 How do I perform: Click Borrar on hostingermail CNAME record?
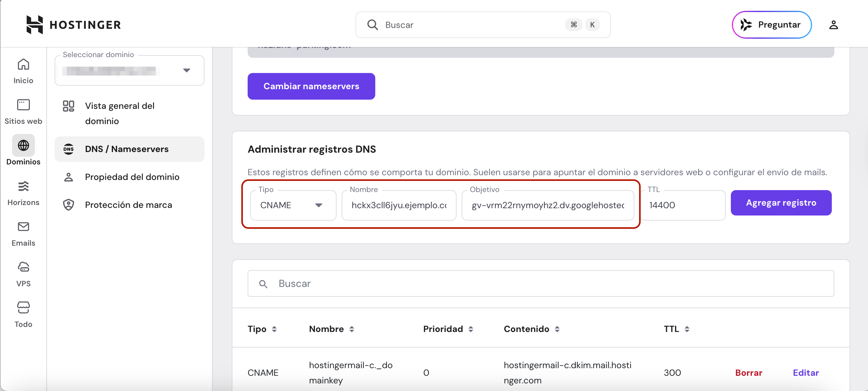[748, 373]
